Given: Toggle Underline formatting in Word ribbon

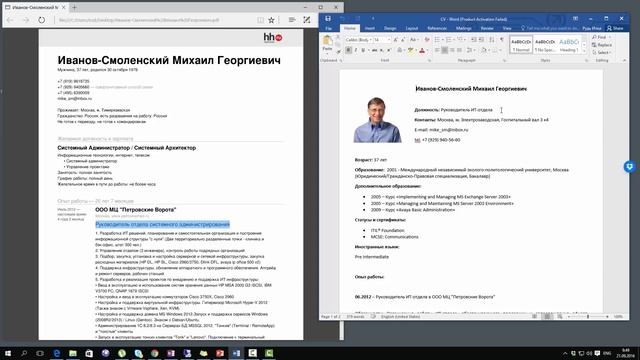Looking at the screenshot, I should [x=363, y=50].
